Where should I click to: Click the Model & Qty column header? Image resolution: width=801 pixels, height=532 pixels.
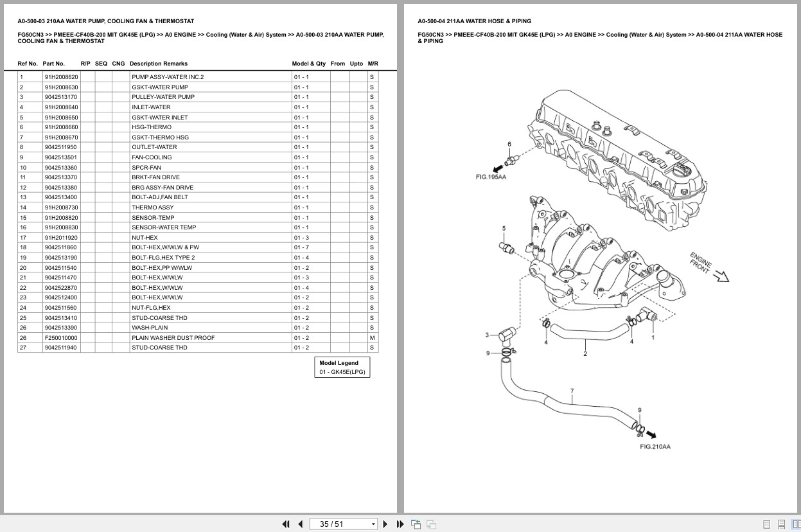pos(308,64)
